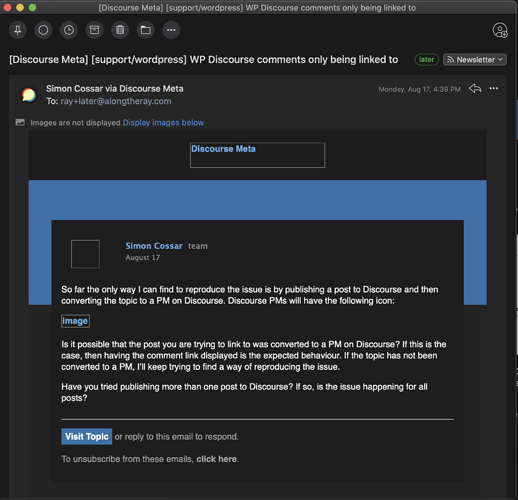
Task: Open message options ellipsis beside reply arrow
Action: coord(494,88)
